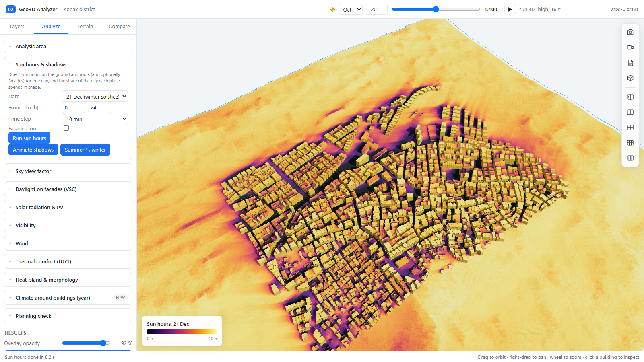Click the split-compare arrows view icon
The width and height of the screenshot is (644, 362).
point(630,97)
